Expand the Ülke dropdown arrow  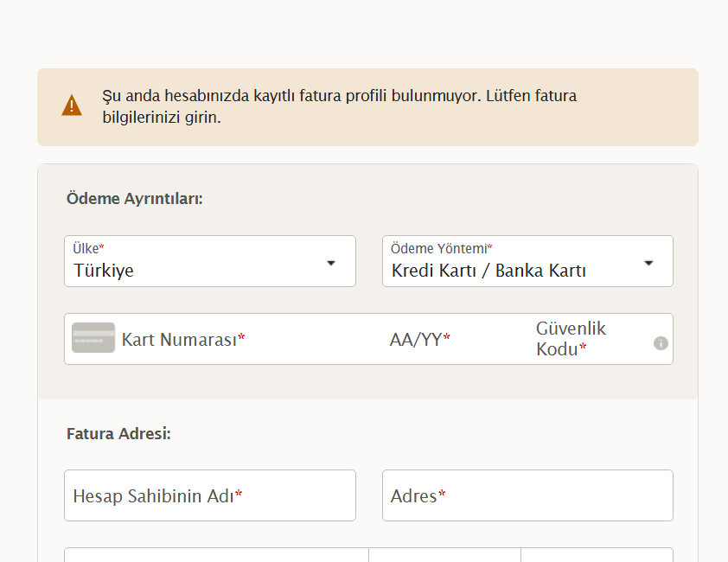pyautogui.click(x=331, y=263)
